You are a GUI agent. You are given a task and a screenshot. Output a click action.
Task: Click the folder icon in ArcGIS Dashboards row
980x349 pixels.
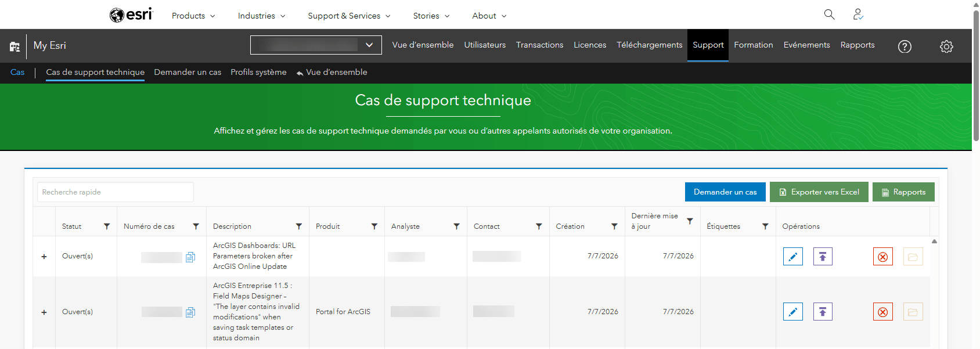click(x=913, y=257)
